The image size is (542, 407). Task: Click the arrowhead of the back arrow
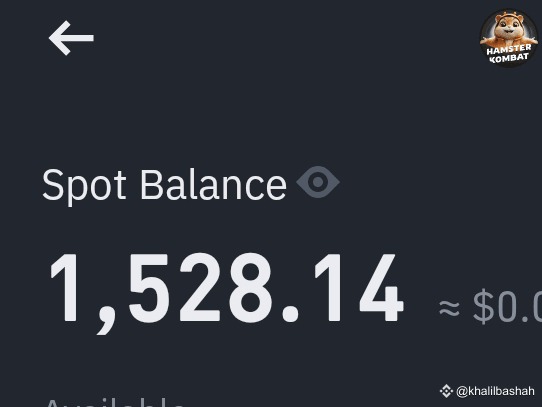click(59, 38)
